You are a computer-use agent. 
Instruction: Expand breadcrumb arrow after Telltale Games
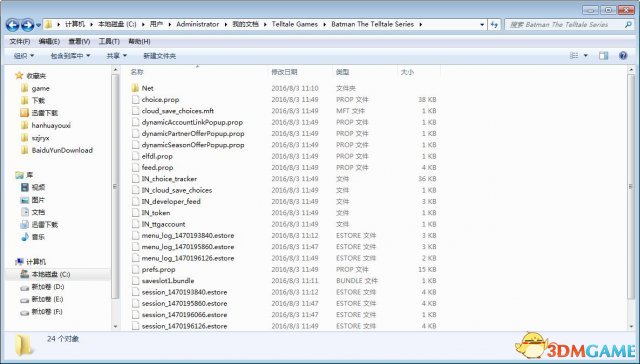click(324, 24)
